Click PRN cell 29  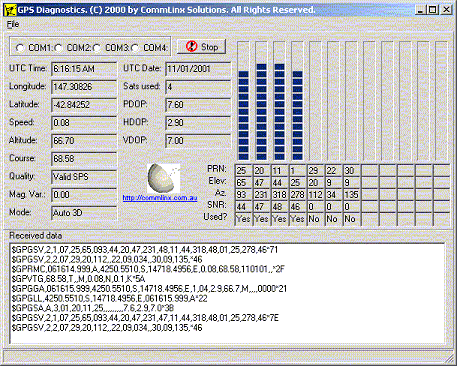tap(316, 171)
